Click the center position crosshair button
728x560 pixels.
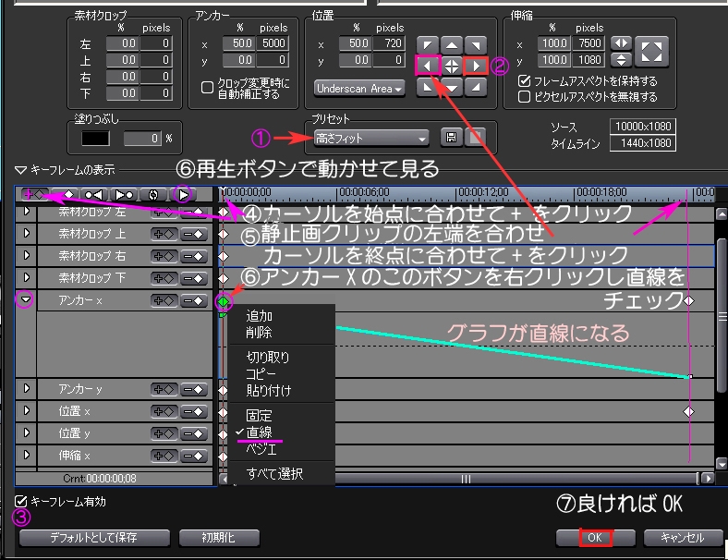point(451,66)
